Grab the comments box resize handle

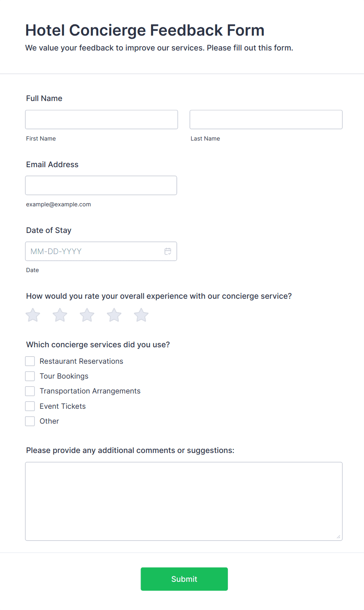click(339, 537)
